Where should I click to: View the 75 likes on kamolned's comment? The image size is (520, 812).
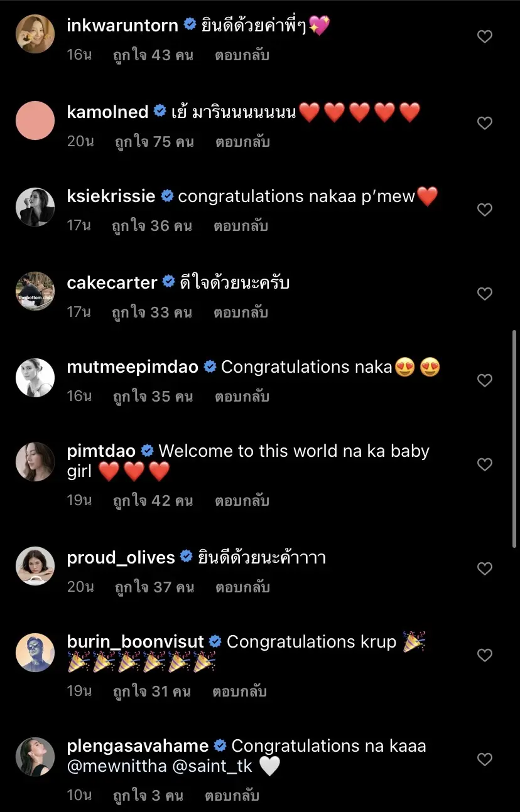tap(154, 142)
